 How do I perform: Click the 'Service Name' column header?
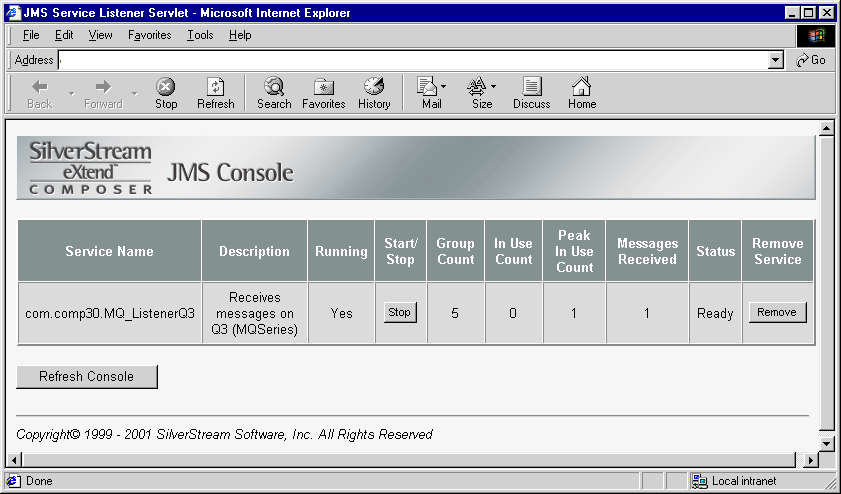(x=109, y=251)
